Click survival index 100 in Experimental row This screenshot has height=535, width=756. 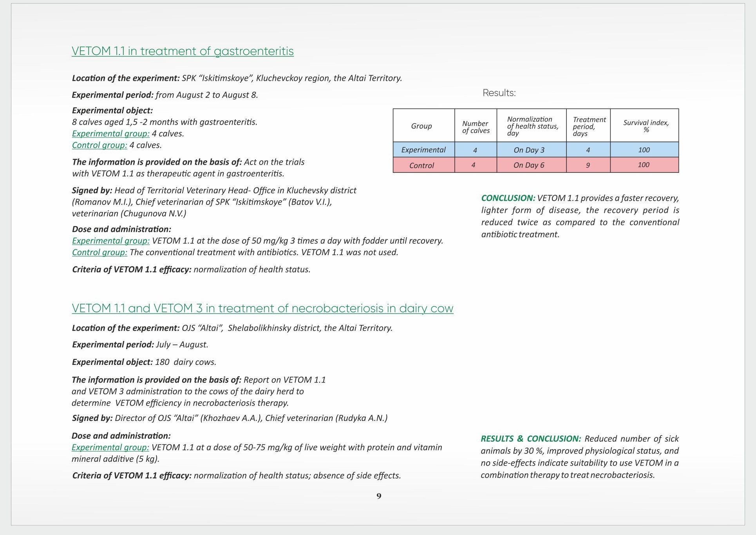click(x=644, y=150)
